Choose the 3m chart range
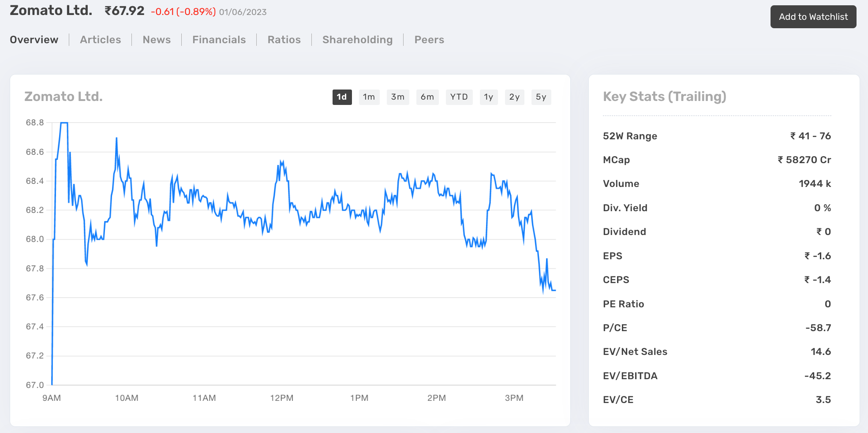 click(x=398, y=97)
